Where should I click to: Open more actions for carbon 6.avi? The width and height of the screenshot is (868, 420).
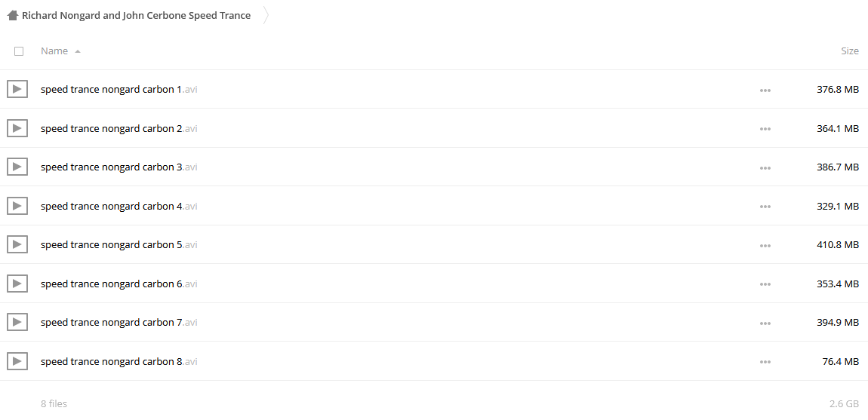[765, 284]
